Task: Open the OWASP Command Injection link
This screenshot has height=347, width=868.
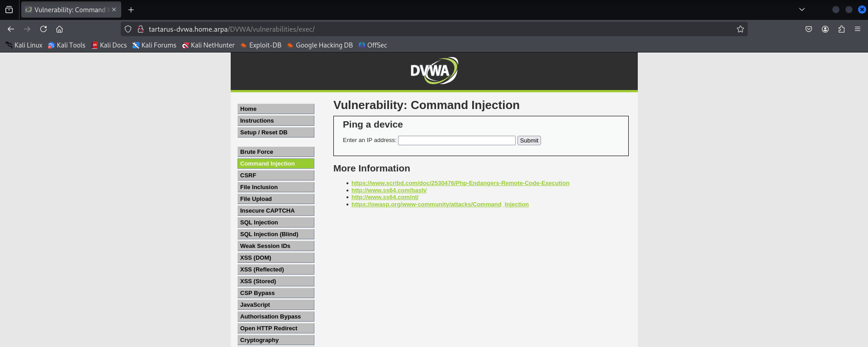Action: tap(440, 204)
